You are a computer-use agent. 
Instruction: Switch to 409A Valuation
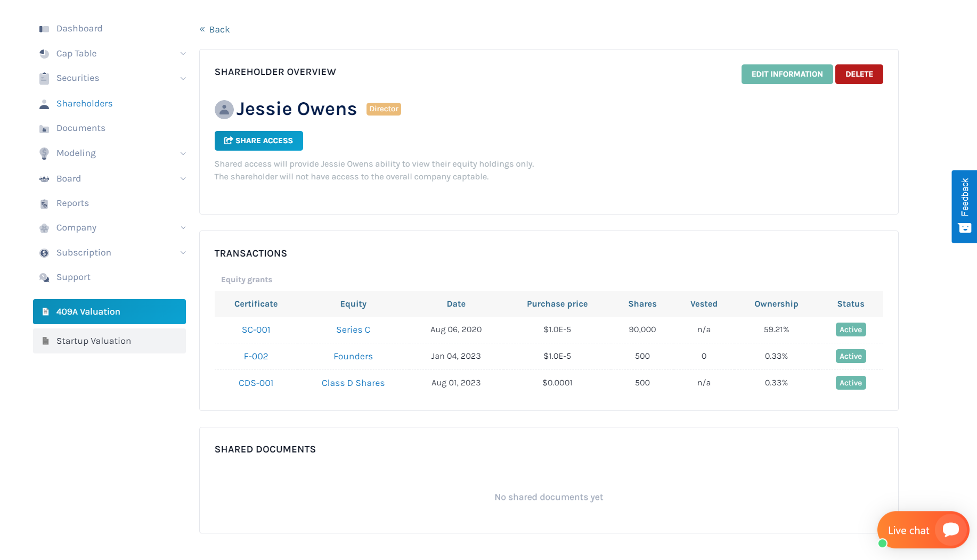[x=88, y=311]
